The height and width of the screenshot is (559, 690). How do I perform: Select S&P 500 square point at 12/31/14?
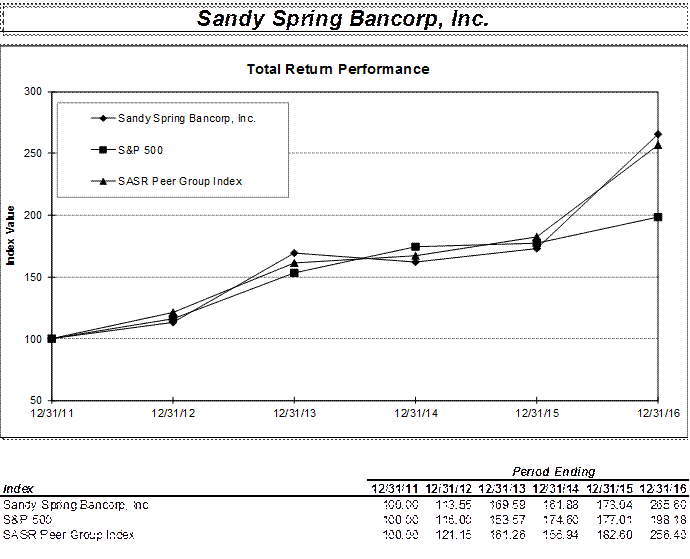[415, 246]
